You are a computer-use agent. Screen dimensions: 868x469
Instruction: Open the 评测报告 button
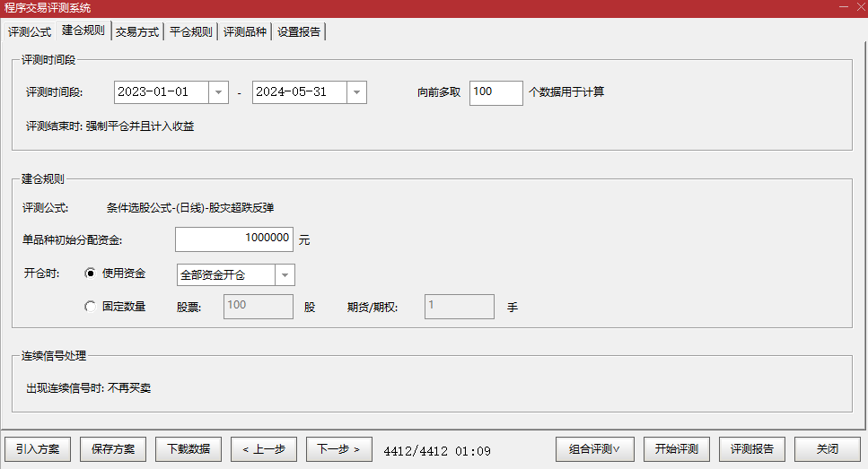click(752, 449)
